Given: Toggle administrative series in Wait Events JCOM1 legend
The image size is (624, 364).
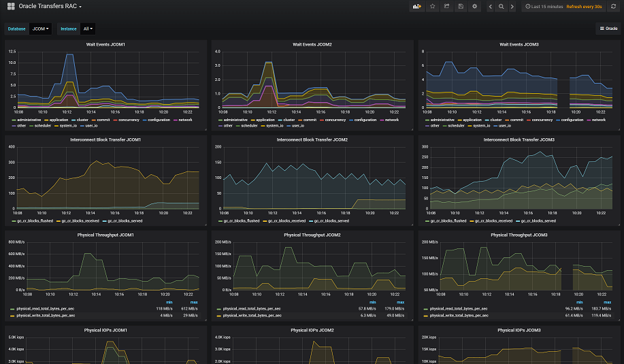Looking at the screenshot, I should [29, 120].
